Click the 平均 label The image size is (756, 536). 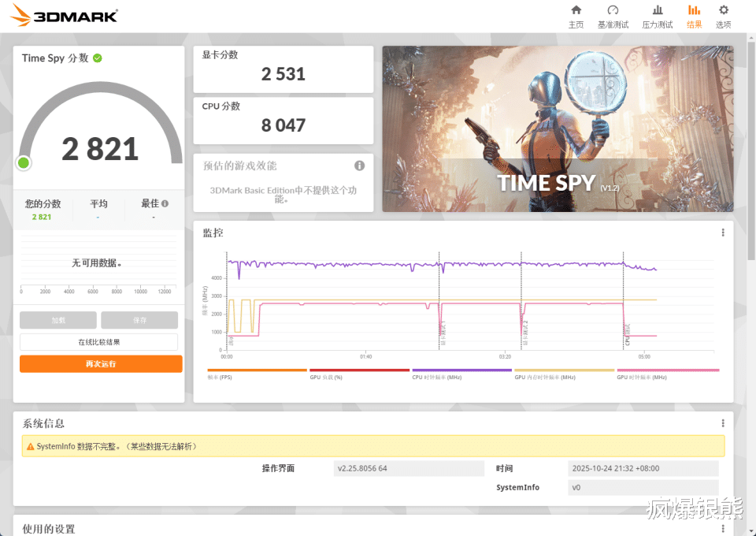pyautogui.click(x=99, y=203)
